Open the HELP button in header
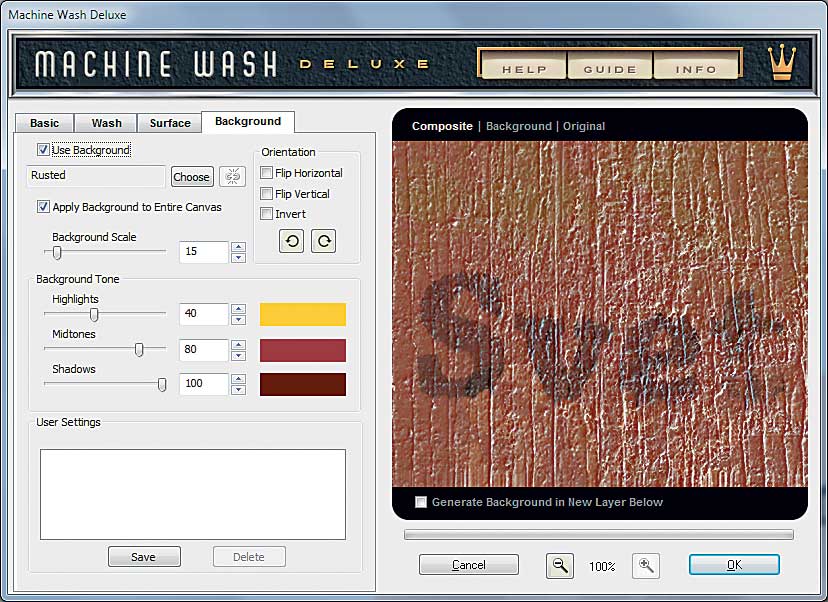The height and width of the screenshot is (602, 828). click(524, 65)
